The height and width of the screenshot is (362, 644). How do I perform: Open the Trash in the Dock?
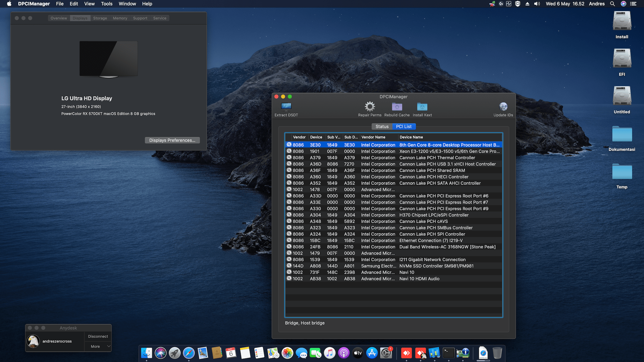497,353
